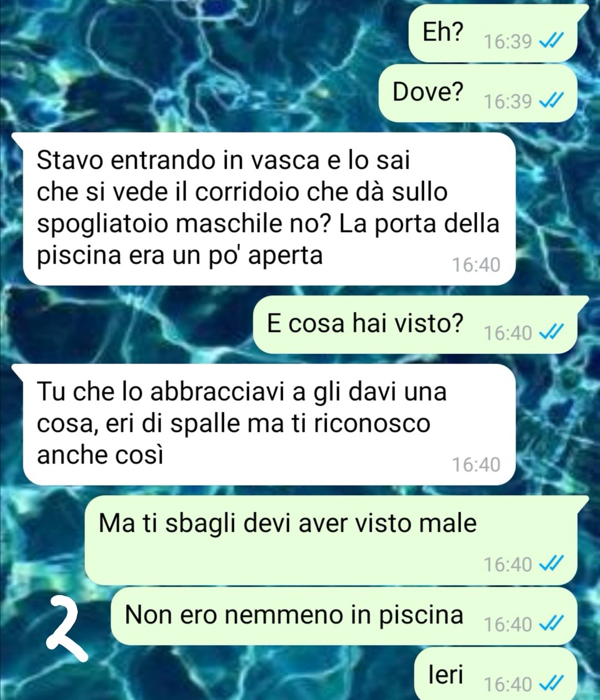Tap the checkmarks beside "Non ero nemmeno in piscina"
This screenshot has height=700, width=600.
552,624
